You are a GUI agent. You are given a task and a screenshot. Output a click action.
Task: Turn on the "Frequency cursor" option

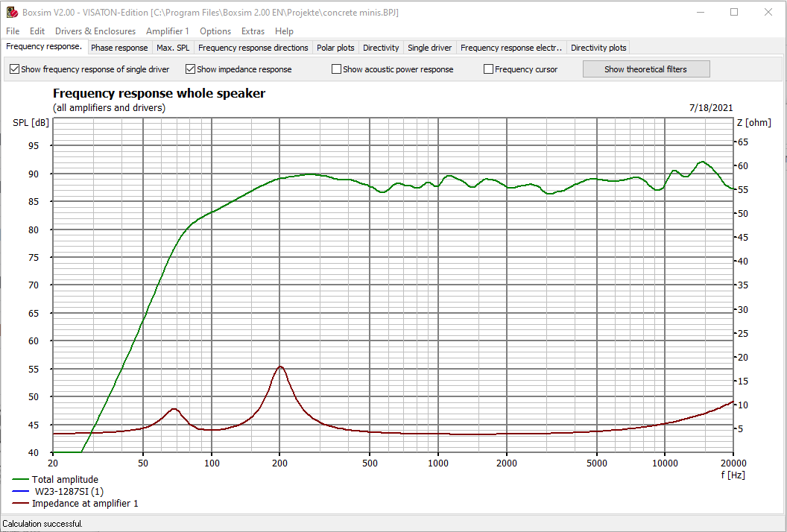pos(488,69)
